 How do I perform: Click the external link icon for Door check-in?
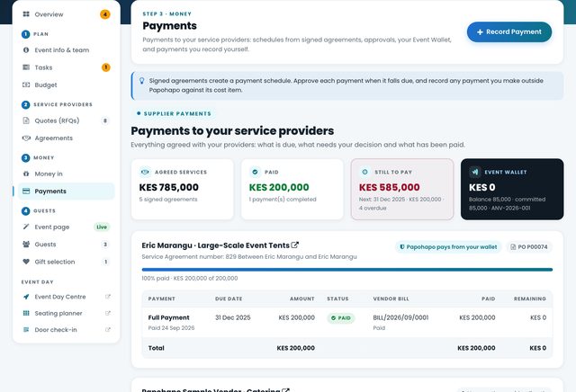(108, 330)
